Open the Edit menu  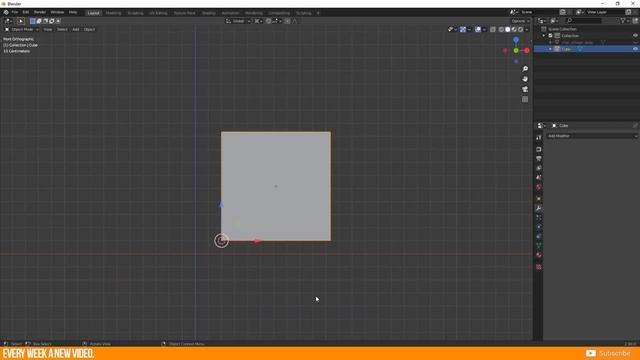pyautogui.click(x=26, y=12)
